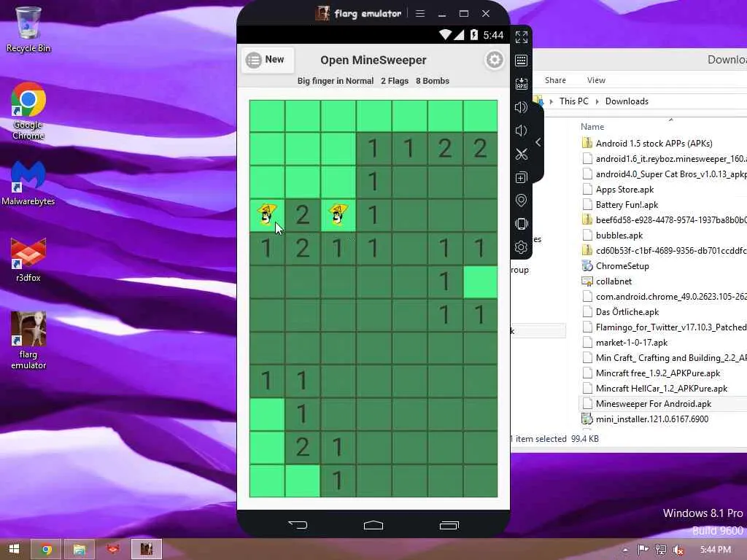The image size is (747, 560).
Task: Click the flarg emulator taskbar icon
Action: coord(146,550)
